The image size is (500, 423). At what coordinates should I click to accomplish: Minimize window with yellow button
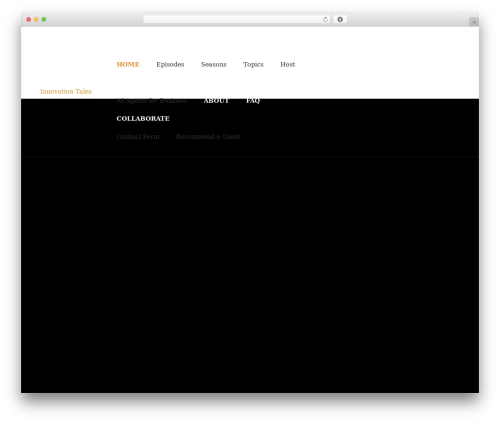coord(36,19)
